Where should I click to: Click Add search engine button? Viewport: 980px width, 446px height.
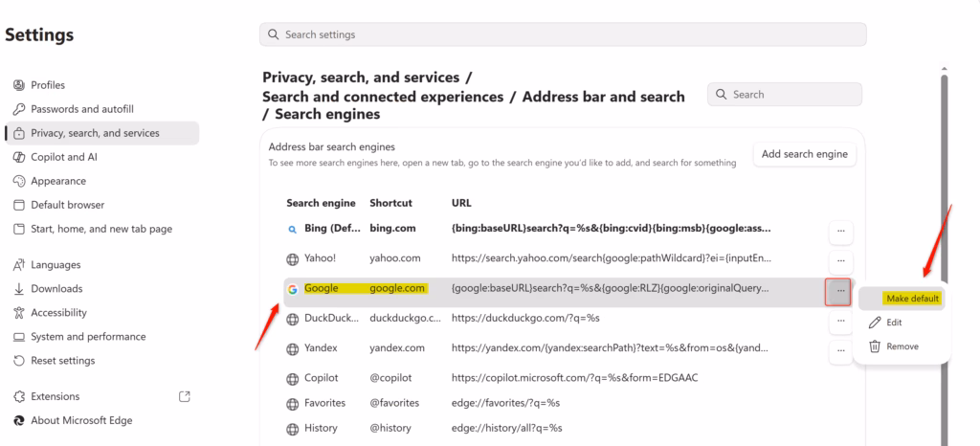click(804, 154)
